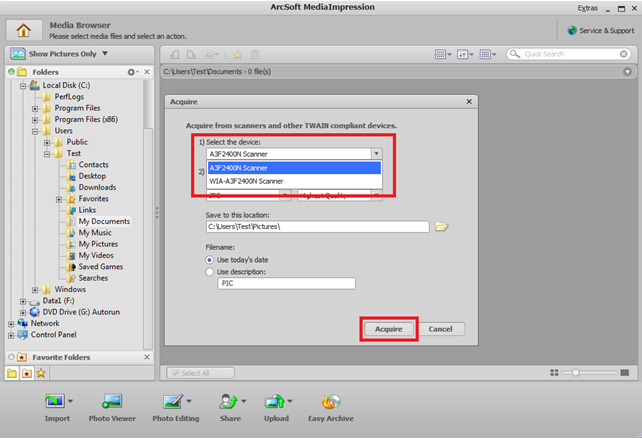
Task: Choose A3F2400N Scanner in dropdown list
Action: click(294, 168)
